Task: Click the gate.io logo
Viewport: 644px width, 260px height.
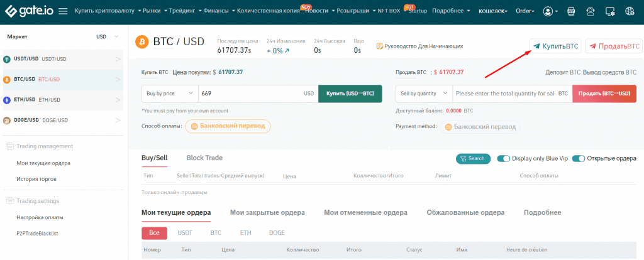Action: pyautogui.click(x=28, y=11)
